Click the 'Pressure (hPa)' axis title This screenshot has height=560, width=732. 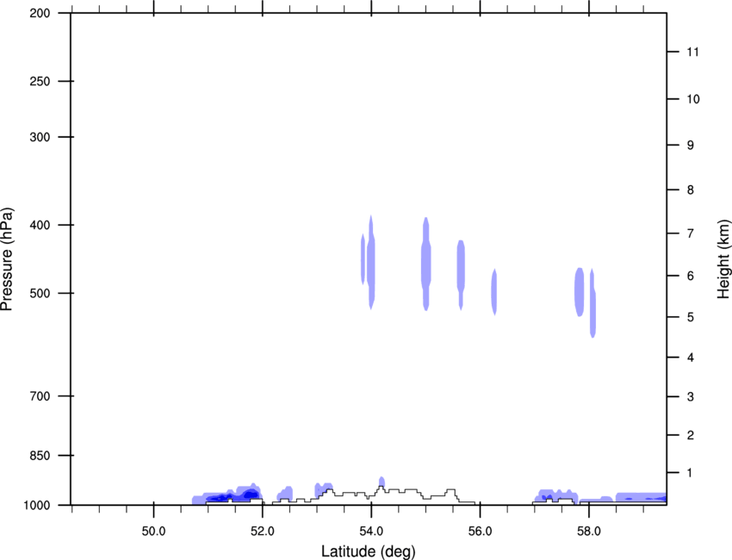tap(7, 259)
